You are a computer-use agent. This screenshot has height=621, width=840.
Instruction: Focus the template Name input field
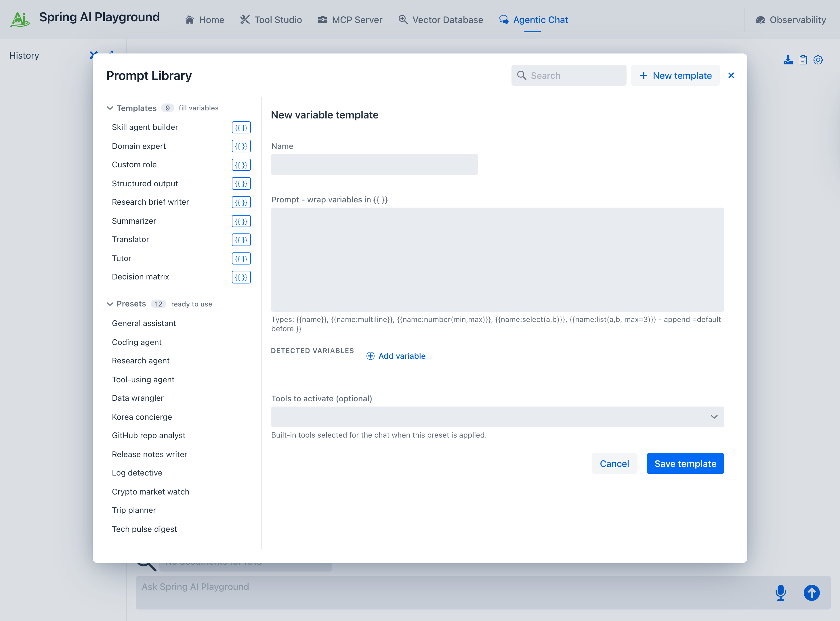[x=374, y=164]
